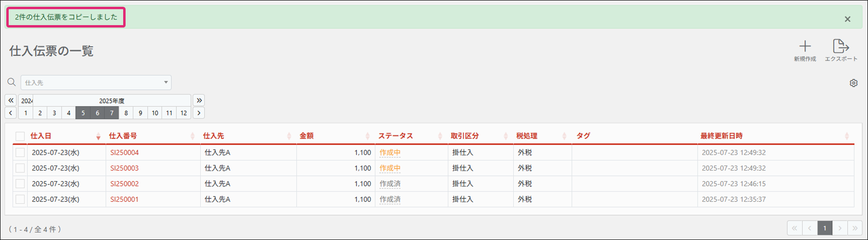Click the search magnifier icon
Viewport: 868px width, 240px height.
pos(12,82)
